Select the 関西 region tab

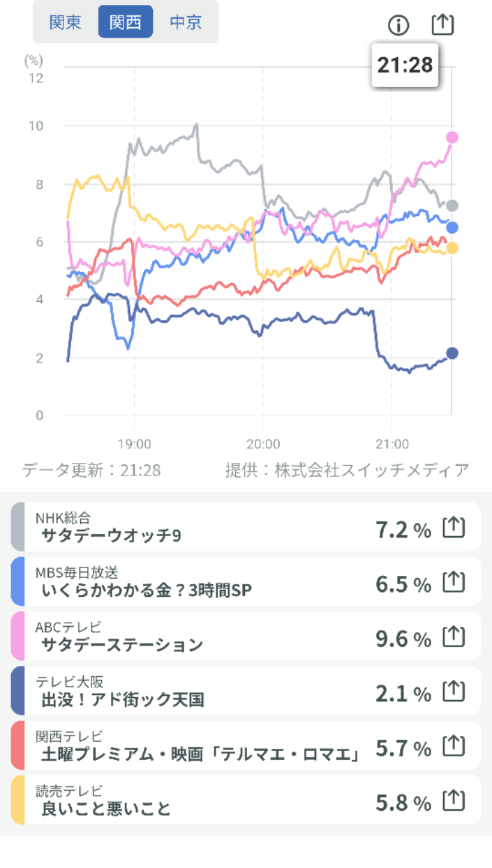tap(126, 22)
